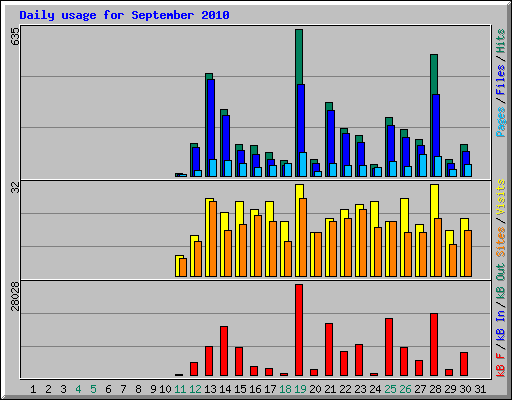Viewport: 512px width, 400px height.
Task: Click day number 22 on the x-axis
Action: tap(345, 389)
